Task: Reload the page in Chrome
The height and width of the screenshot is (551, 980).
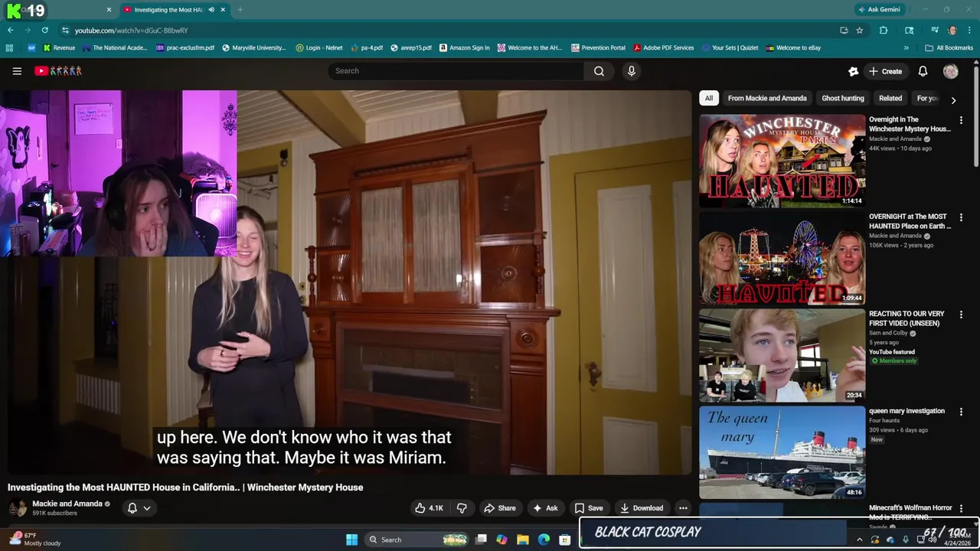Action: click(44, 30)
